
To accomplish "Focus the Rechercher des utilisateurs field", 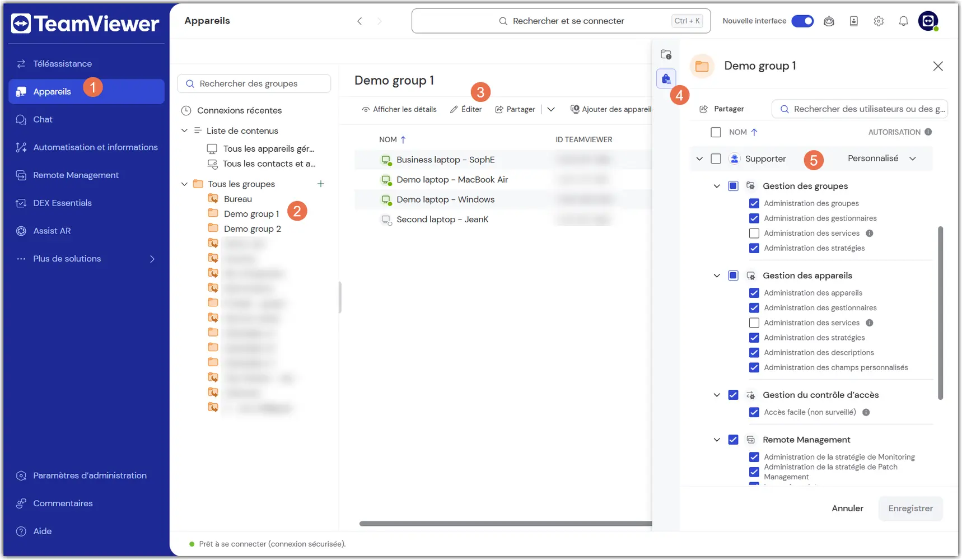I will [x=860, y=109].
